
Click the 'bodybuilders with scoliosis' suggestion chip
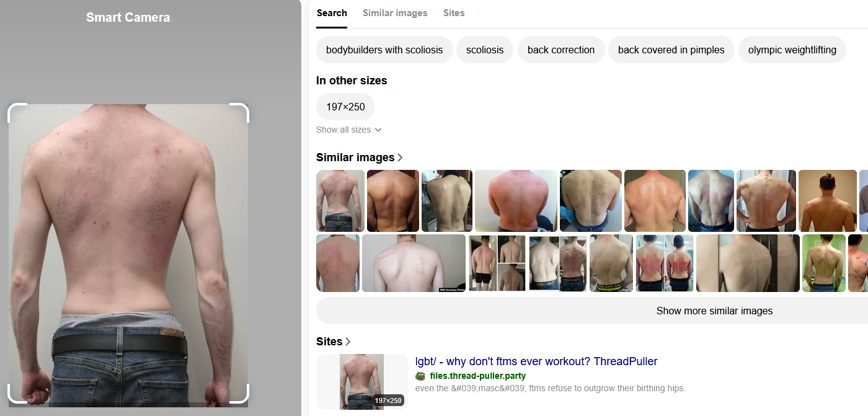coord(384,50)
